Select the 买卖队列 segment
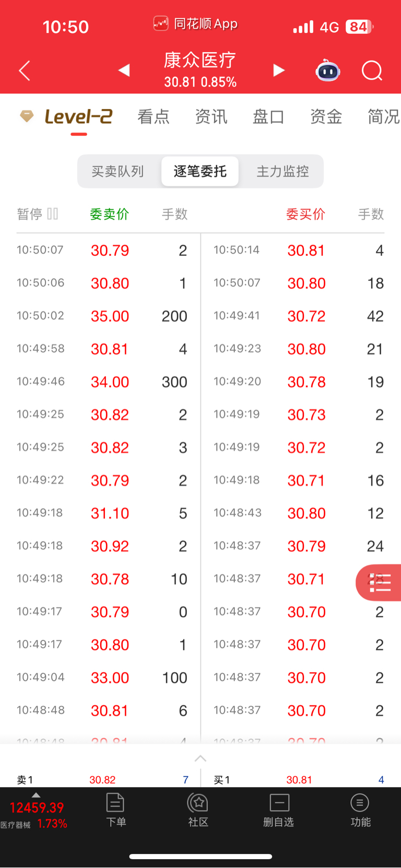Viewport: 401px width, 868px height. (118, 171)
